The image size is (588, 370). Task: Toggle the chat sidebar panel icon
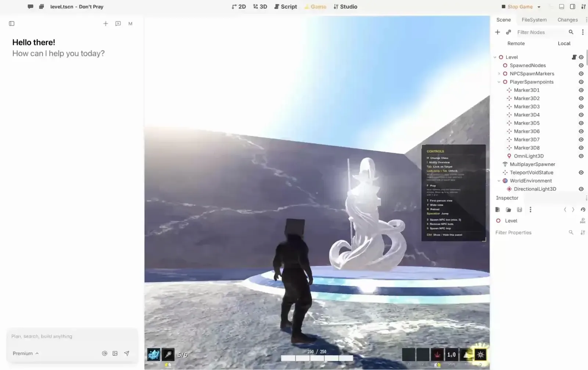[12, 24]
